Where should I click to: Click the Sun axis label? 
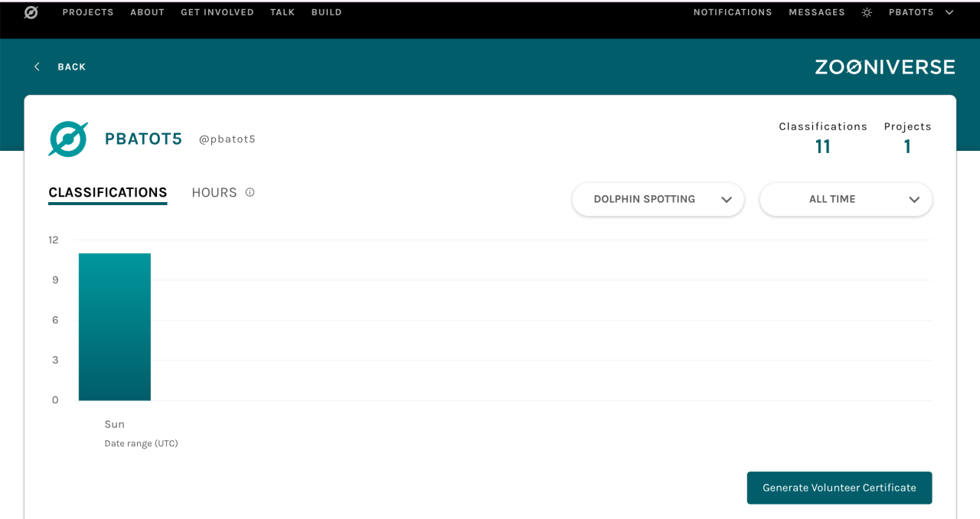115,424
